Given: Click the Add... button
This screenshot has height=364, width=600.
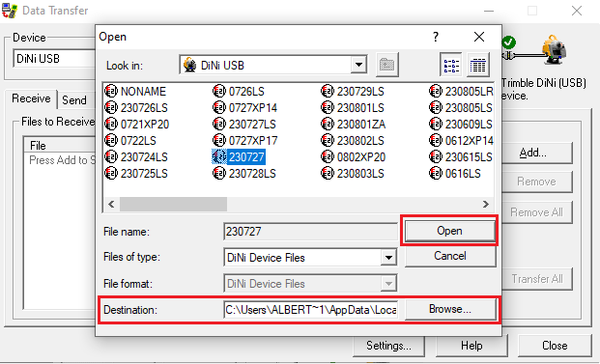Looking at the screenshot, I should pyautogui.click(x=537, y=153).
